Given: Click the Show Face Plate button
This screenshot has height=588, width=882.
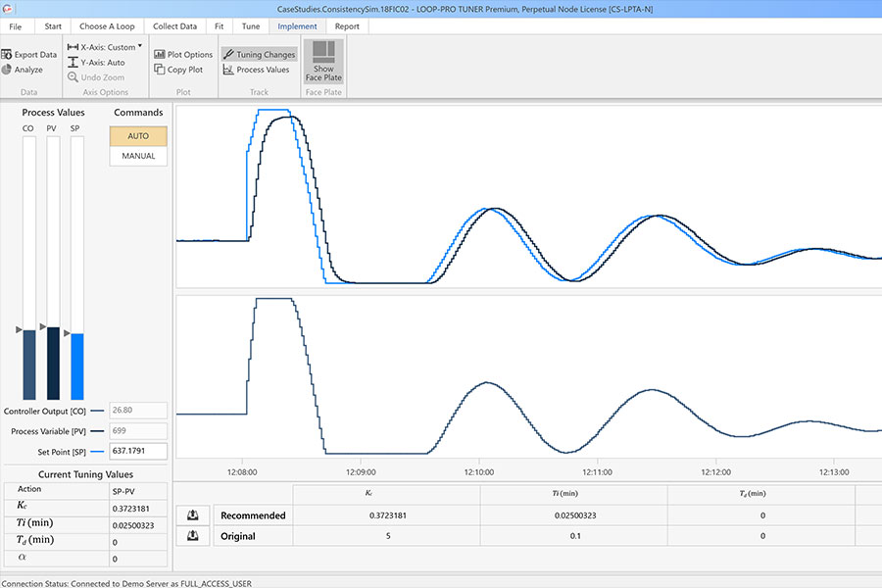Looking at the screenshot, I should click(323, 61).
